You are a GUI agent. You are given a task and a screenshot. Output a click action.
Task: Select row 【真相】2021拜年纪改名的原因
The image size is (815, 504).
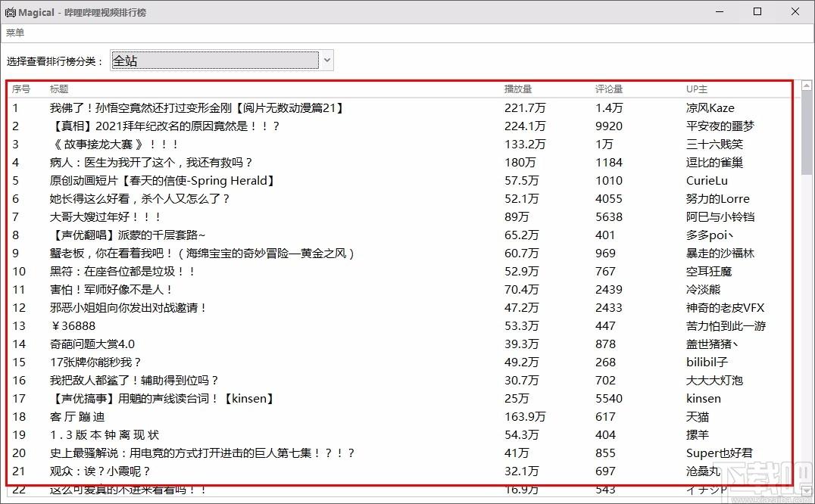[x=400, y=126]
